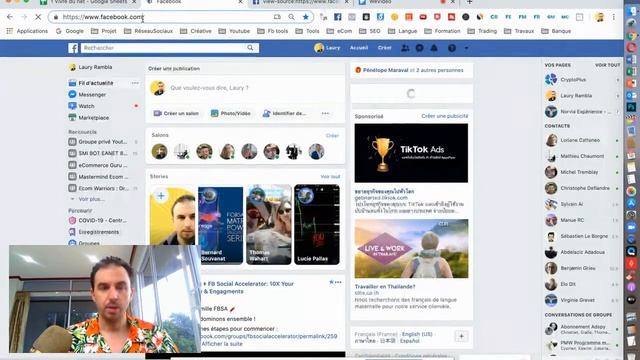Open the Abonnement Adspy group conversation
This screenshot has width=640, height=360.
coord(582,329)
